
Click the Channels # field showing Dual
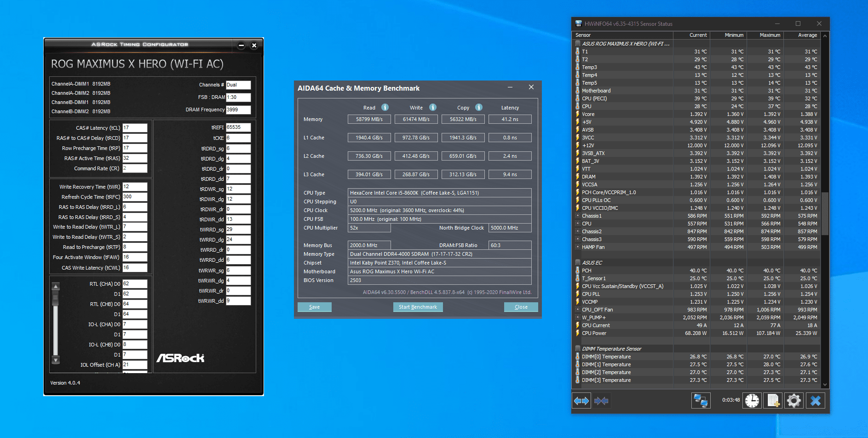(238, 85)
